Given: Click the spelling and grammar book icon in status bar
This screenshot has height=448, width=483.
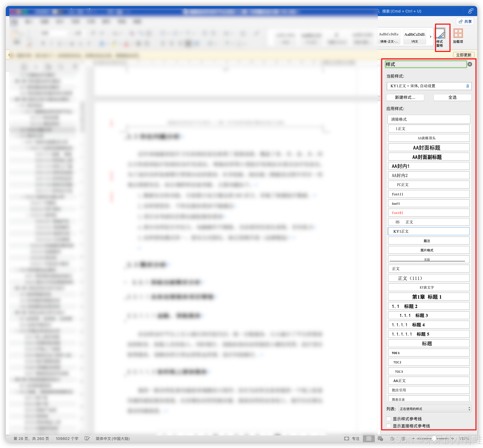Looking at the screenshot, I should (87, 438).
